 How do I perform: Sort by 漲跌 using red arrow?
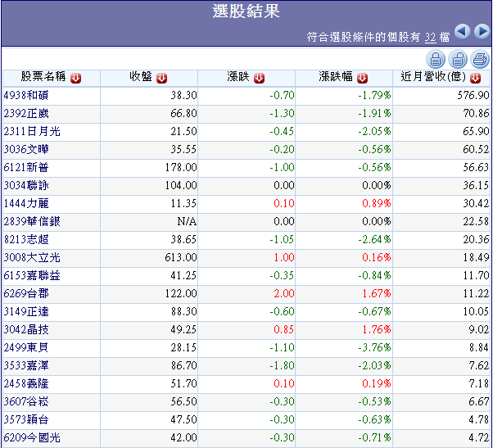[x=259, y=78]
